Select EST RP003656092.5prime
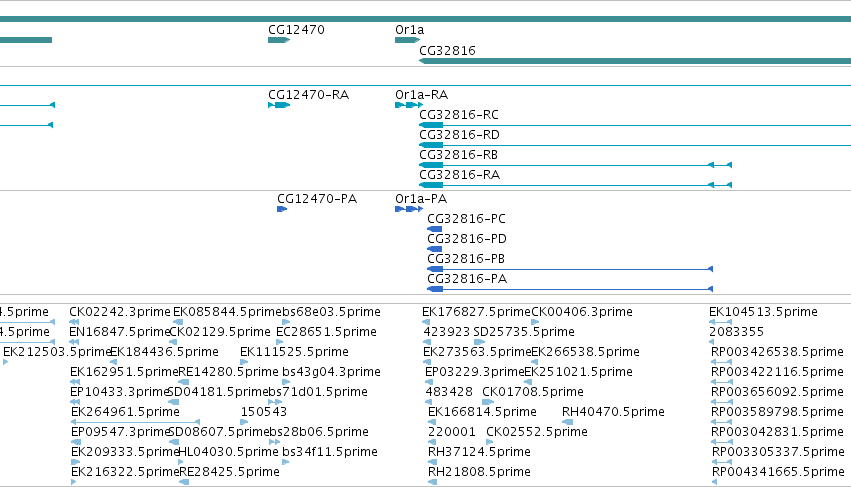The image size is (851, 487). pos(777,392)
